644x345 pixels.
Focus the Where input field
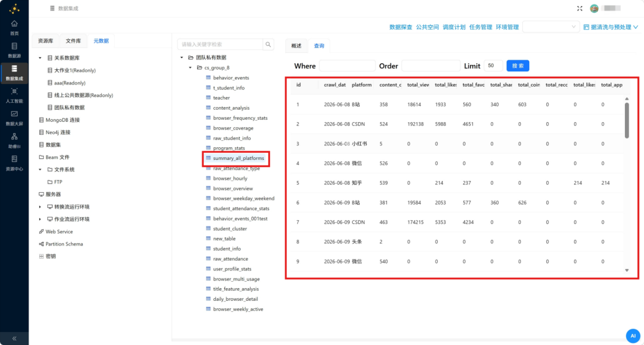[x=347, y=66]
